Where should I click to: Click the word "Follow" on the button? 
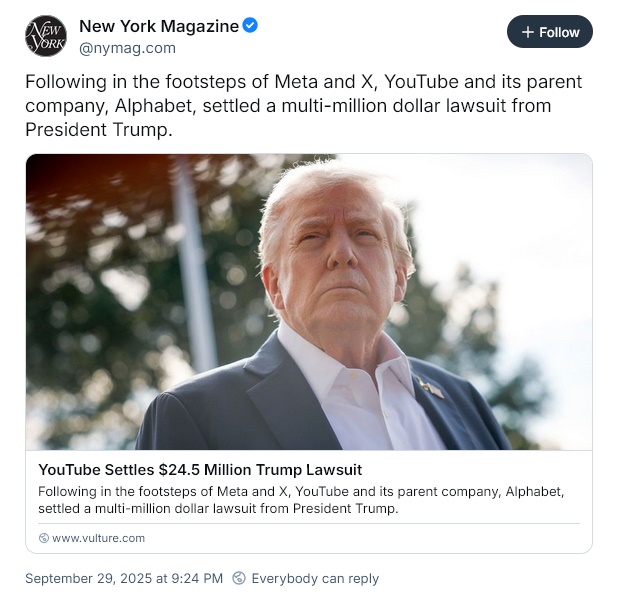[559, 32]
